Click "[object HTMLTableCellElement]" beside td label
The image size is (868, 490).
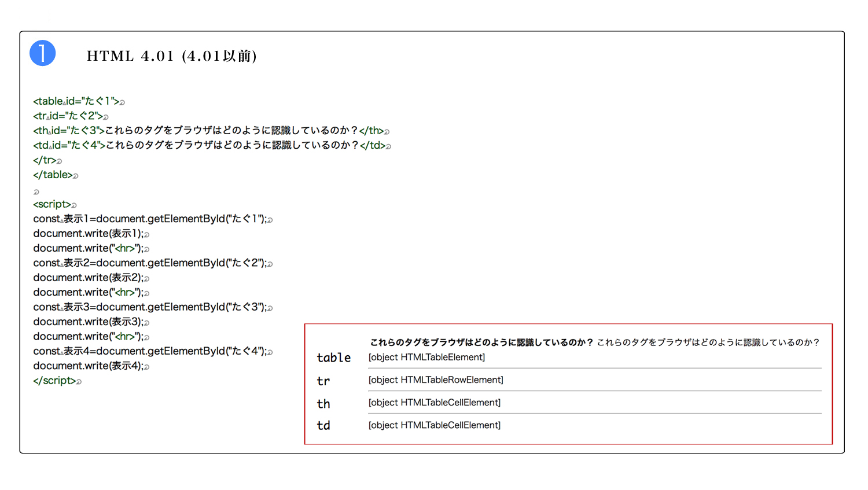pos(435,425)
